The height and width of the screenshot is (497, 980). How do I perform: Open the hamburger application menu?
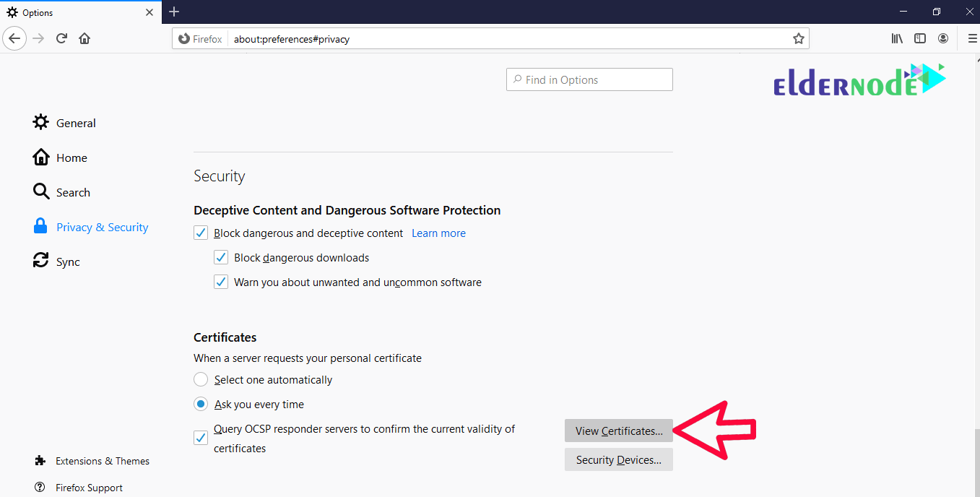coord(971,38)
